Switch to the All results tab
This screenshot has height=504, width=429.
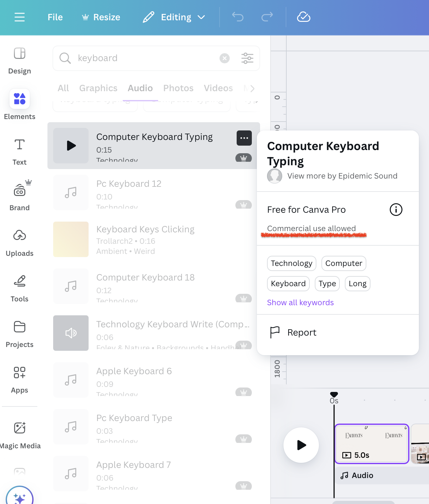point(63,88)
